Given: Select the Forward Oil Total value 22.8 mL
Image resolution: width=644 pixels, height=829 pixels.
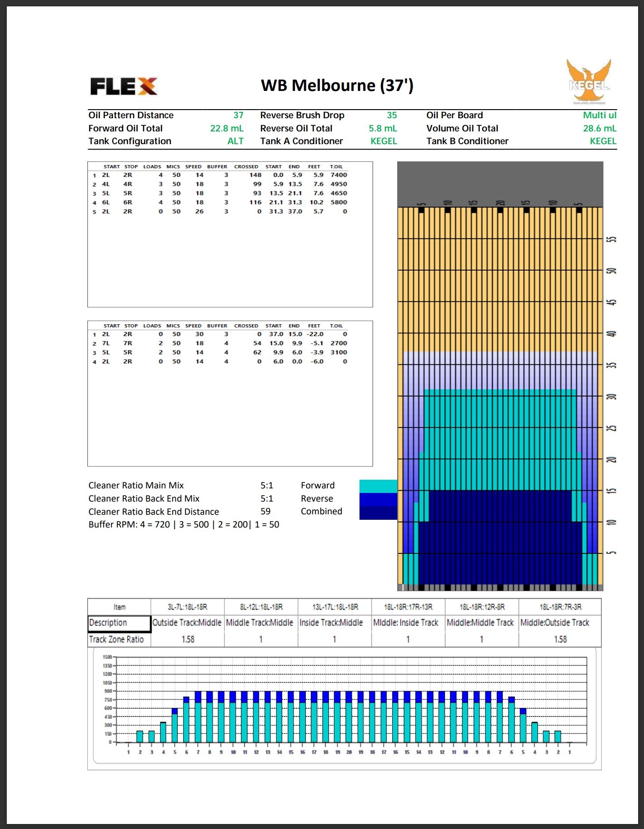Looking at the screenshot, I should [227, 128].
